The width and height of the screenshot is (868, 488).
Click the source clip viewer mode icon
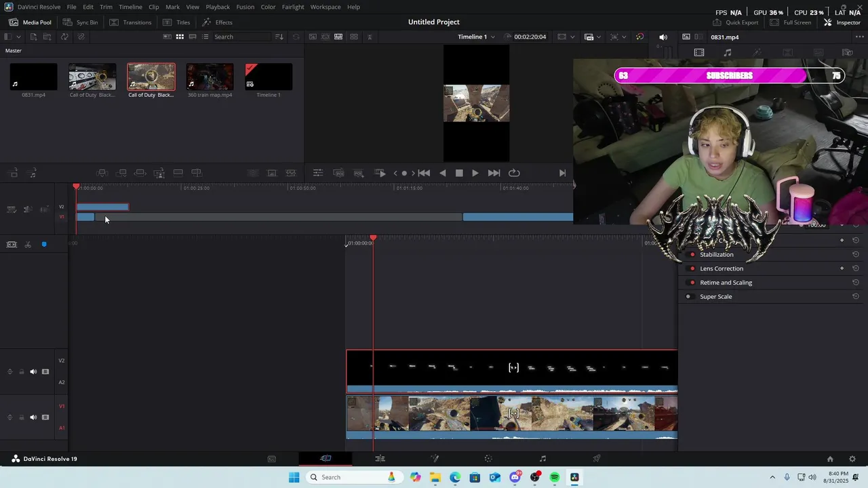click(313, 37)
